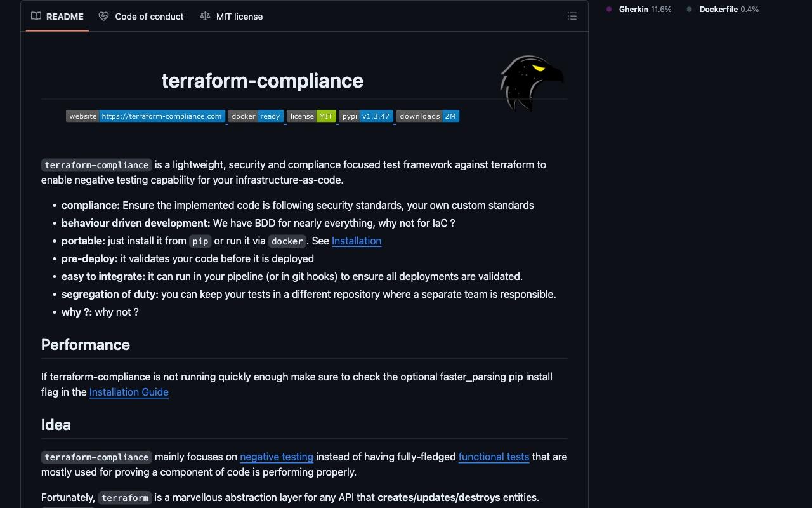Click the docker ready badge
Image resolution: width=812 pixels, height=508 pixels.
(x=256, y=116)
